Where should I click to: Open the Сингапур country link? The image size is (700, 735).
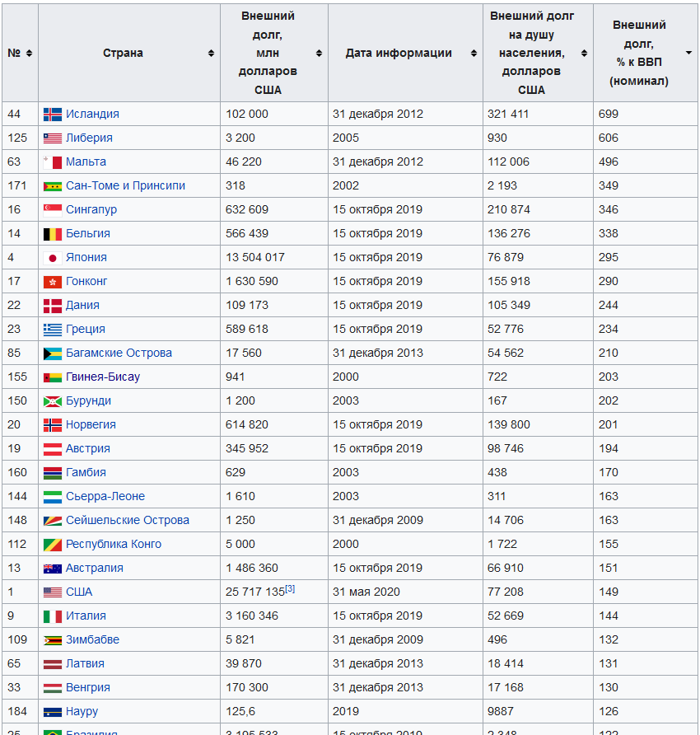pyautogui.click(x=91, y=209)
